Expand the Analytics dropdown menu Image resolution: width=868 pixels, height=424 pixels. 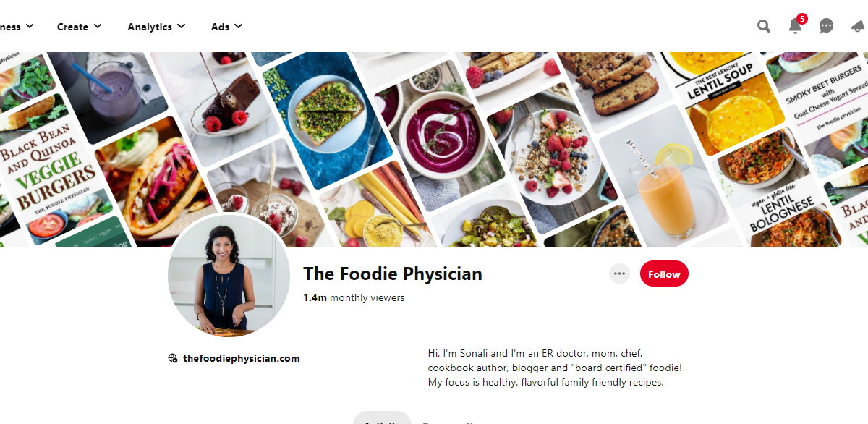click(156, 27)
